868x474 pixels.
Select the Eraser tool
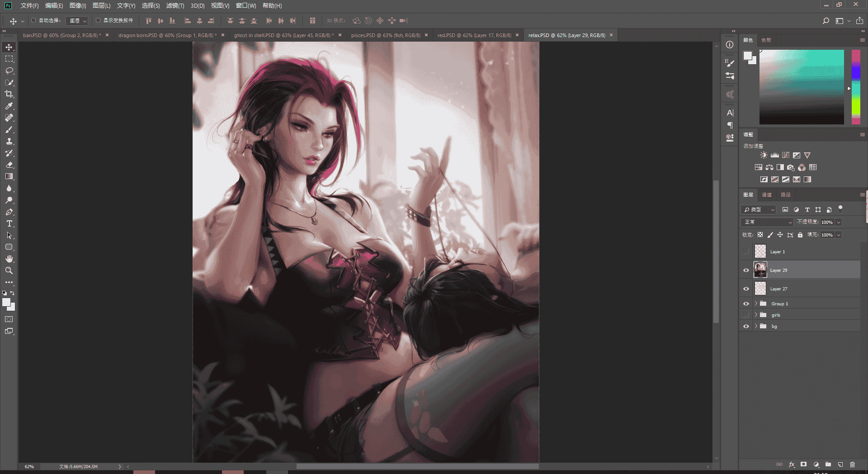coord(9,165)
